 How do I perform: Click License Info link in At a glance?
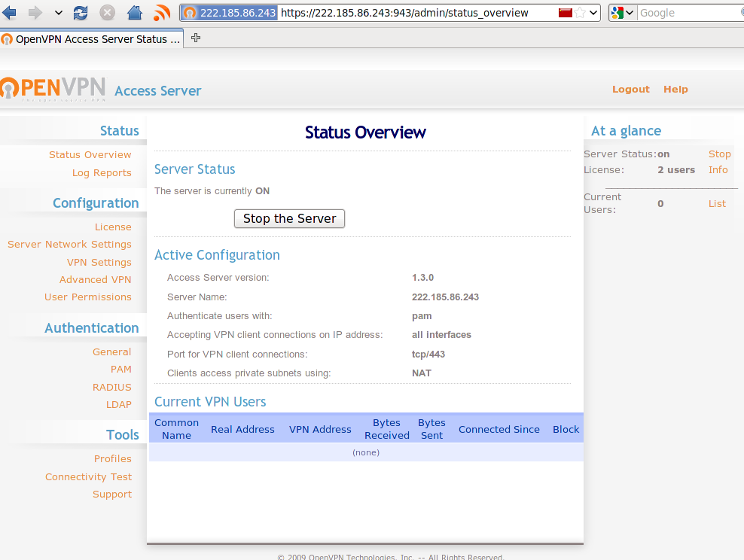click(x=718, y=170)
